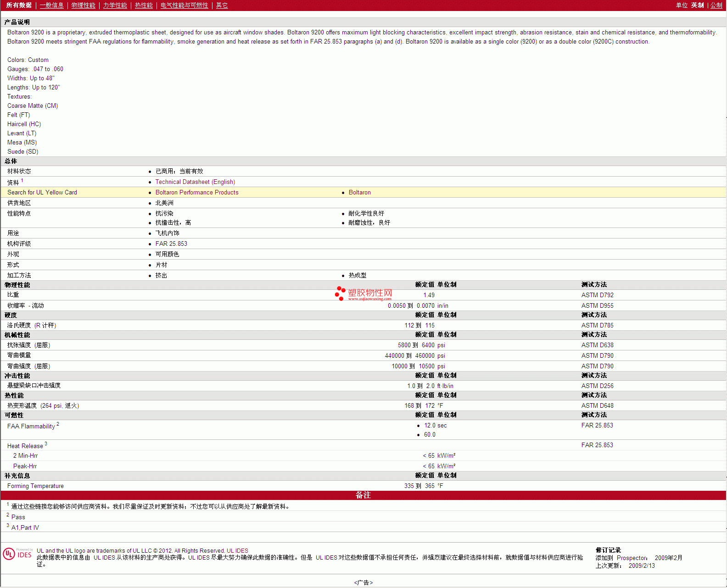Switch to the 物理性能 tab
The width and height of the screenshot is (727, 588).
(83, 6)
